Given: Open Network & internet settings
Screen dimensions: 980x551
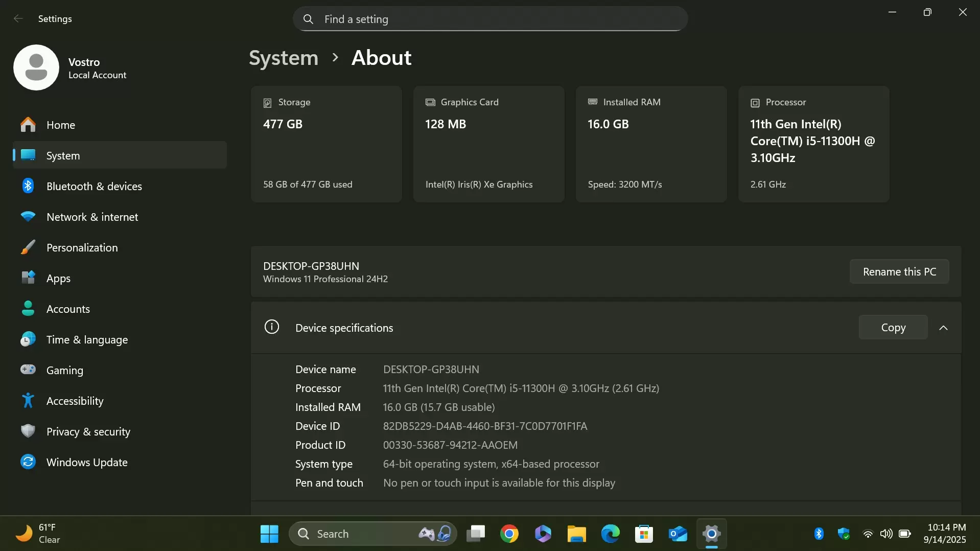Looking at the screenshot, I should [92, 217].
